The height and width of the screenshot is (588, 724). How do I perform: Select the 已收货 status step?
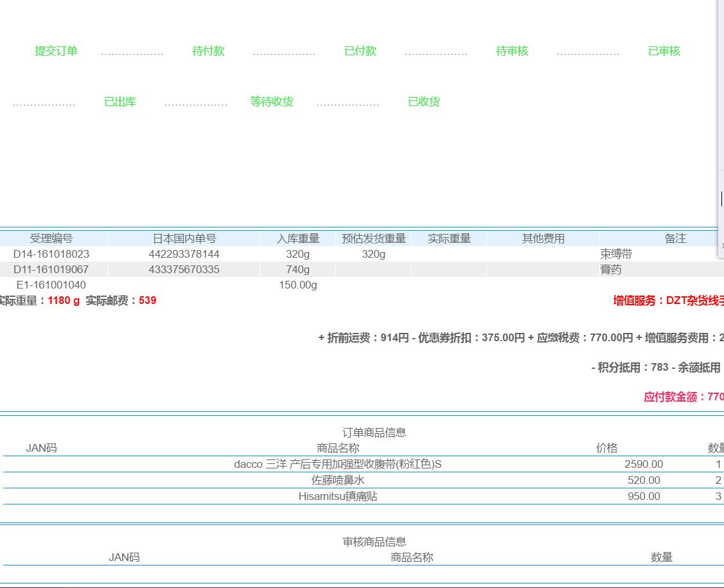tap(424, 102)
